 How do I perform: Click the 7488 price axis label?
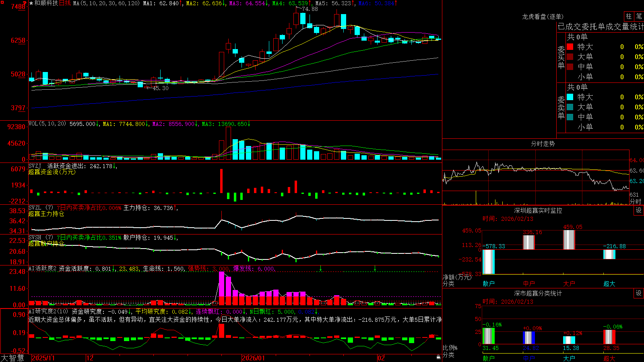(x=18, y=6)
